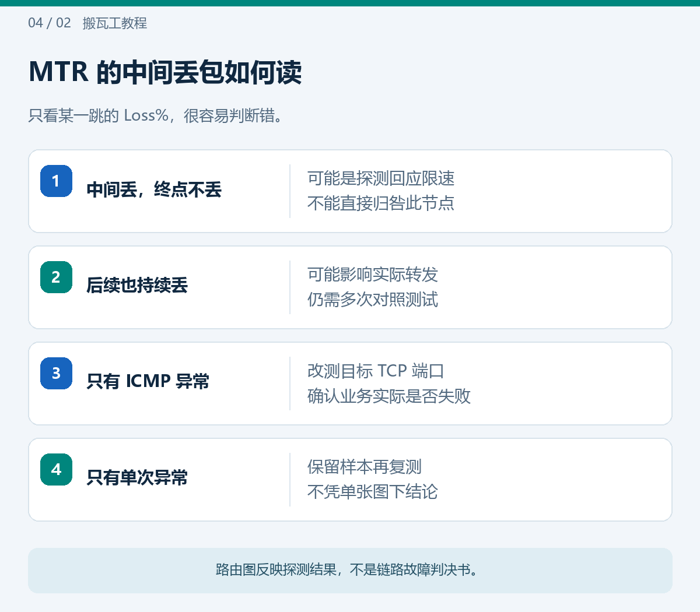Select the title 'MTR 的中间丢包如何读'
The image size is (700, 612).
[165, 72]
